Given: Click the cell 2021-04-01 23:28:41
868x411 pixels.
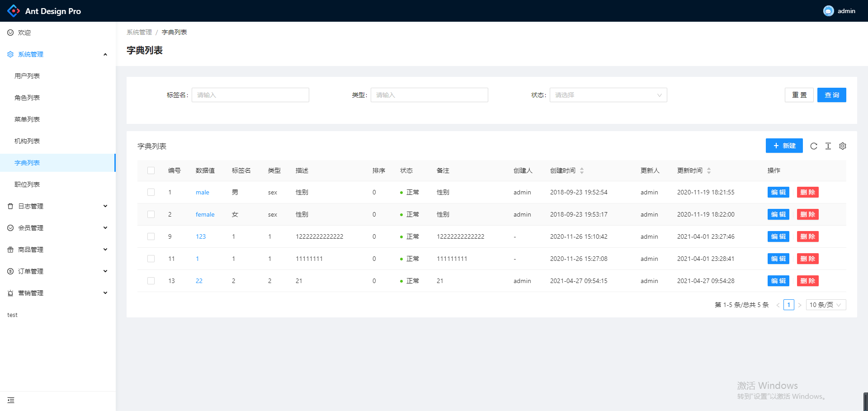Looking at the screenshot, I should click(x=706, y=259).
